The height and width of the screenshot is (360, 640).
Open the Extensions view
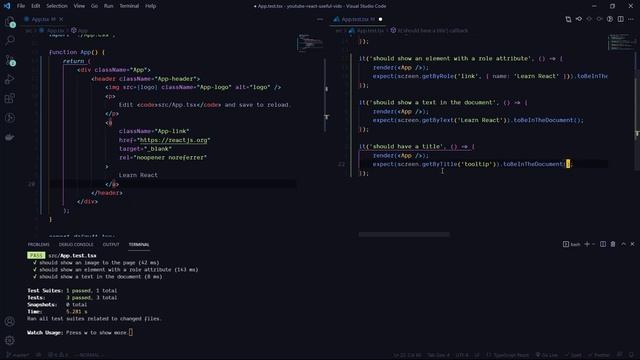point(10,98)
